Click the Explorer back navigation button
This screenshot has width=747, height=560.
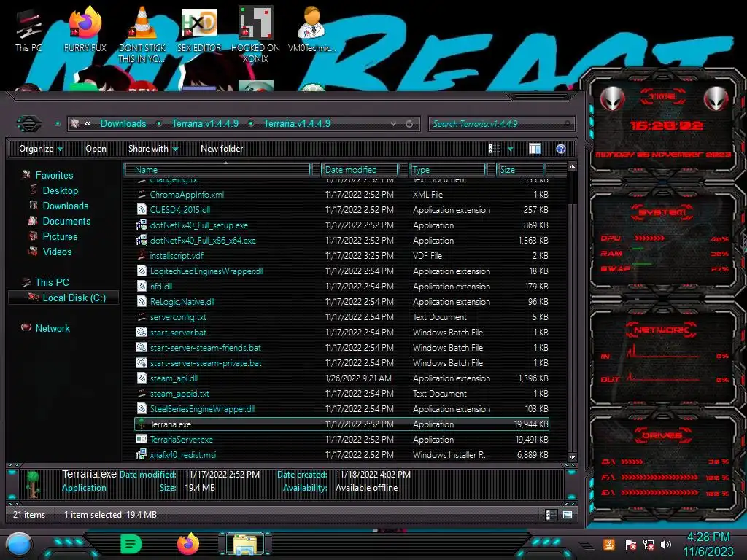click(x=29, y=124)
